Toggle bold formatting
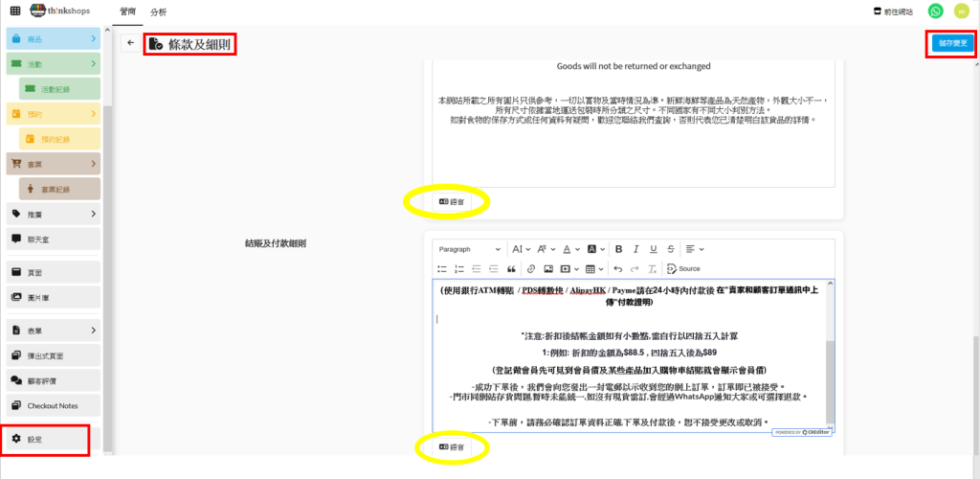 (618, 249)
